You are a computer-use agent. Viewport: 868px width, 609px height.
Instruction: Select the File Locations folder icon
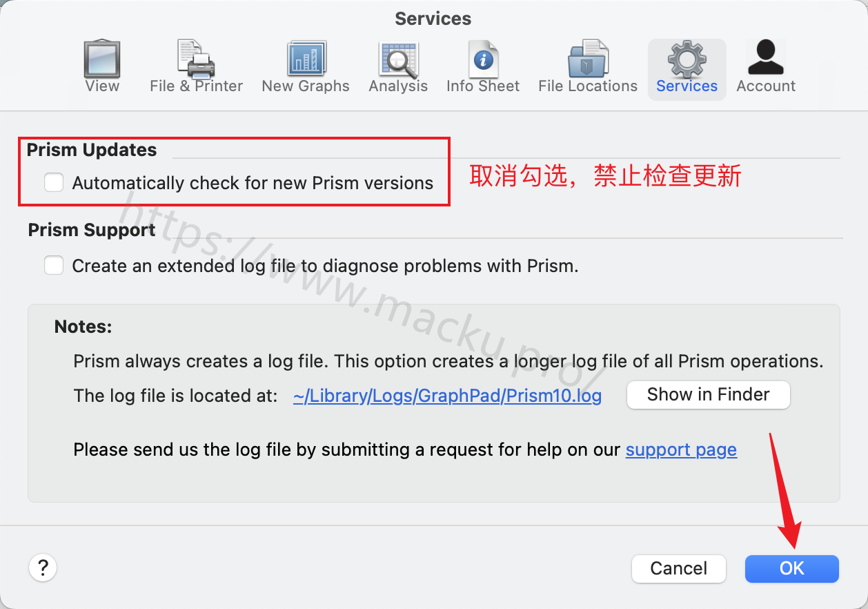click(588, 59)
